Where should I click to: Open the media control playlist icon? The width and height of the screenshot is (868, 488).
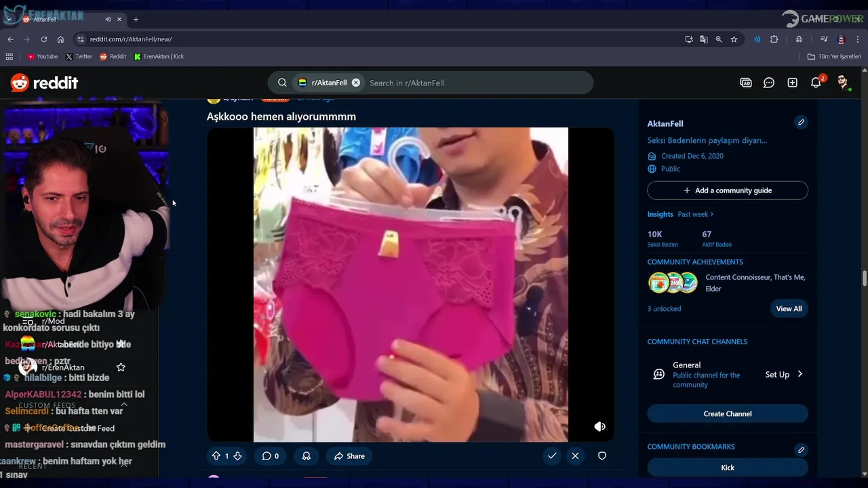tap(824, 39)
